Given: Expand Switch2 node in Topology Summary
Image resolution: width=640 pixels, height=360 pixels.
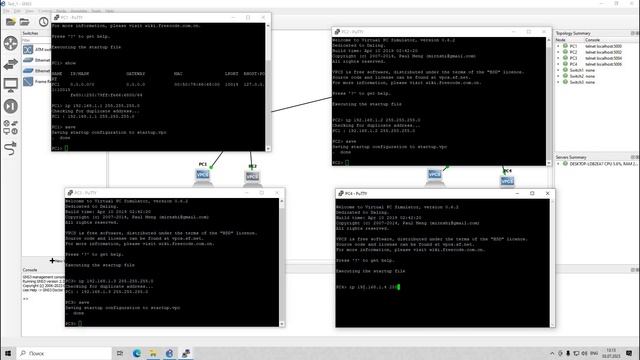Looking at the screenshot, I should tap(558, 76).
